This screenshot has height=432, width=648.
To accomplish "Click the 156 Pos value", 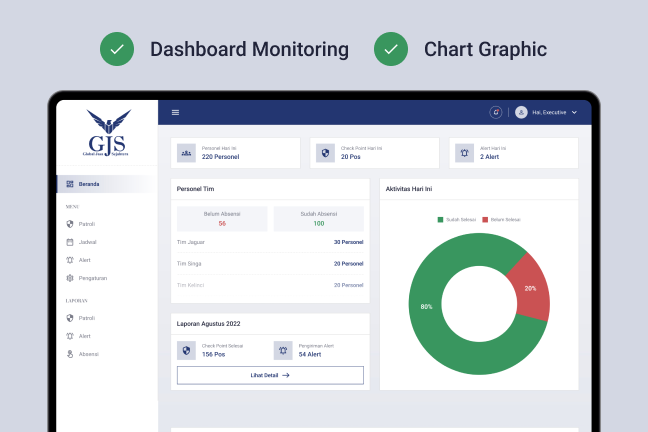I will (214, 355).
